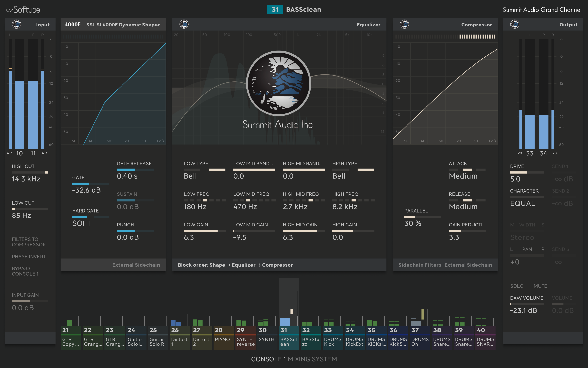Solo the current channel
588x368 pixels.
click(517, 286)
